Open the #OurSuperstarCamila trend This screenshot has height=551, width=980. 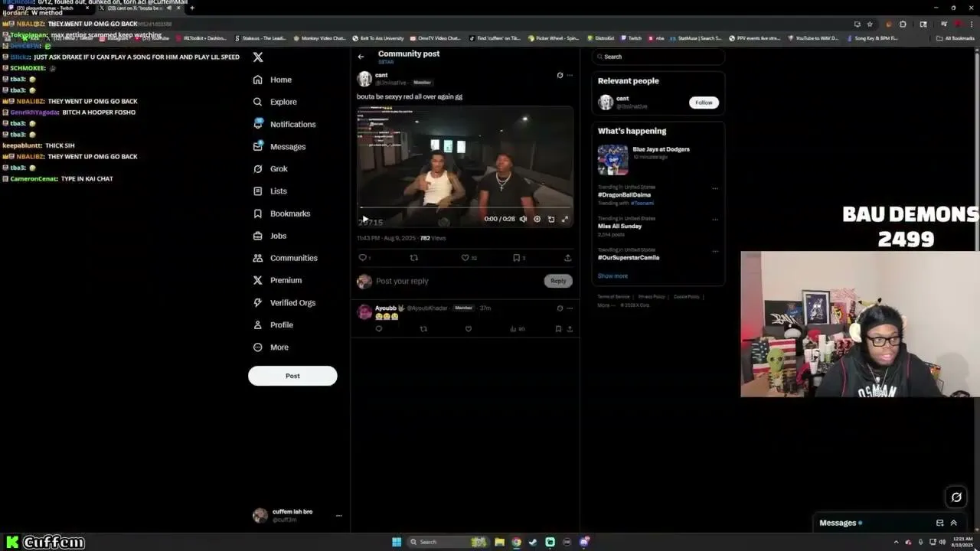(x=629, y=258)
